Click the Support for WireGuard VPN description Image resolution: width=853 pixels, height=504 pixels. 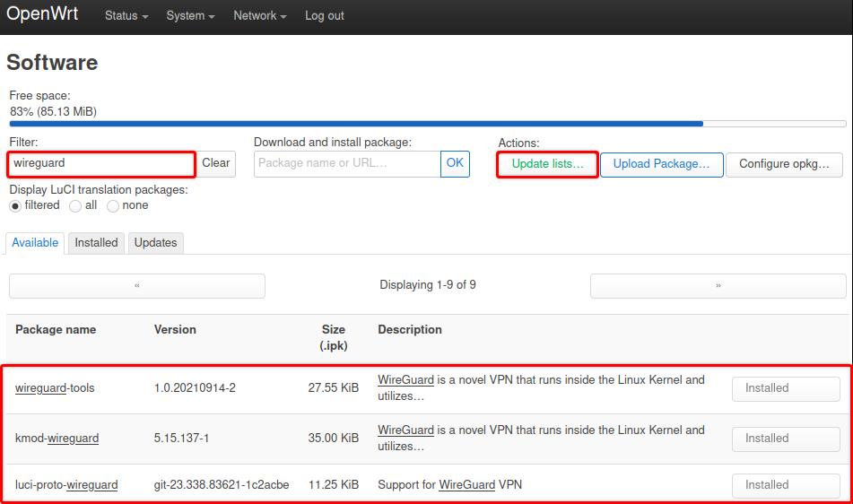[450, 485]
